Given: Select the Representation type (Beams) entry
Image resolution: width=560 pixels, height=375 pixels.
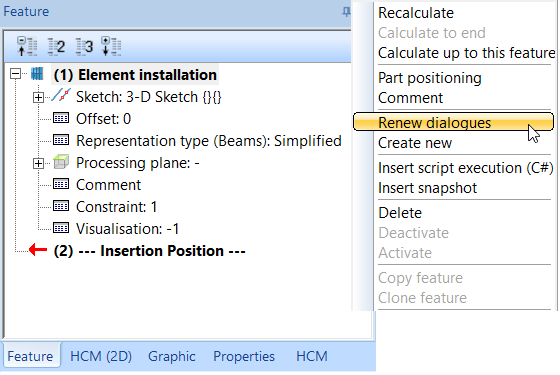Looking at the screenshot, I should pyautogui.click(x=209, y=141).
